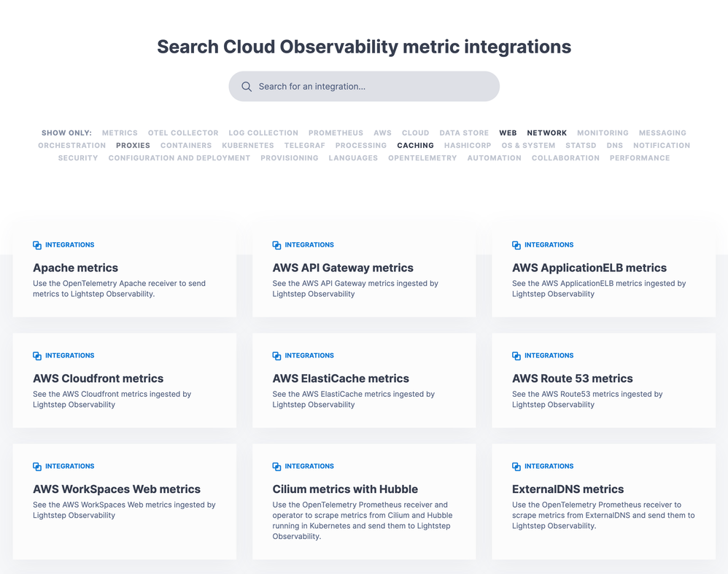This screenshot has width=728, height=574.
Task: Disable the CACHING filter tag
Action: 415,146
